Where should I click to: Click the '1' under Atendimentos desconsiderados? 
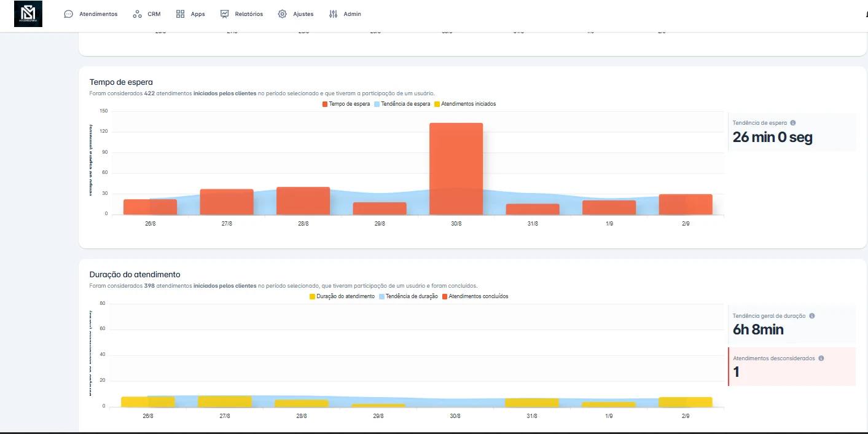pyautogui.click(x=736, y=372)
